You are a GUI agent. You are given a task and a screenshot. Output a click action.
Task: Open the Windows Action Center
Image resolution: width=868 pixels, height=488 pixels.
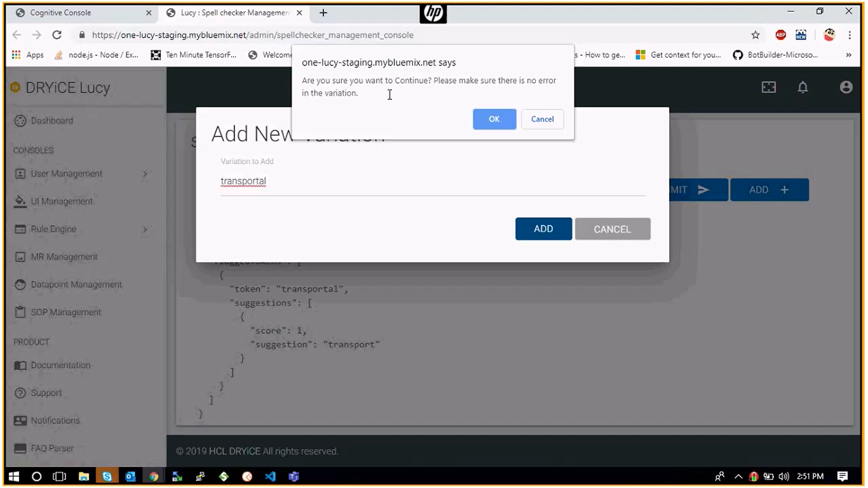[x=843, y=476]
